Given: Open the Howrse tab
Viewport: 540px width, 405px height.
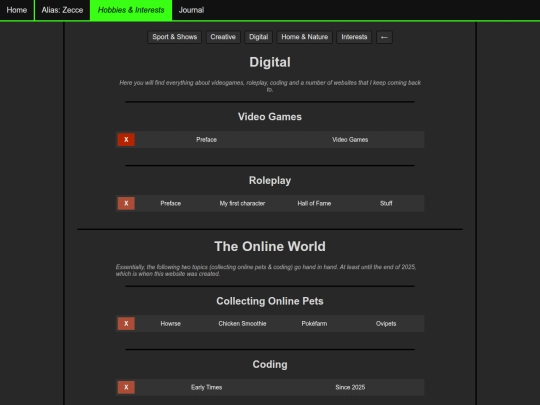Looking at the screenshot, I should pos(170,323).
